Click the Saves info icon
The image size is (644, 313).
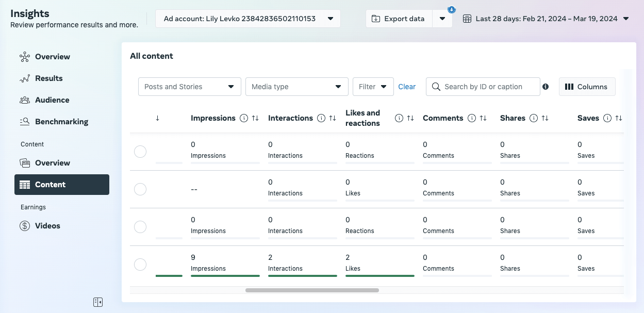(x=607, y=118)
